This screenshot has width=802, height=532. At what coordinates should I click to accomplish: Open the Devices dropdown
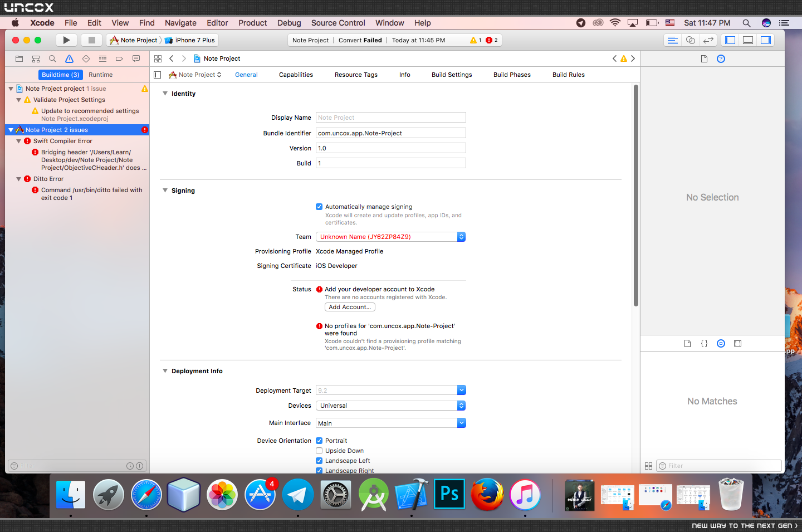(390, 406)
